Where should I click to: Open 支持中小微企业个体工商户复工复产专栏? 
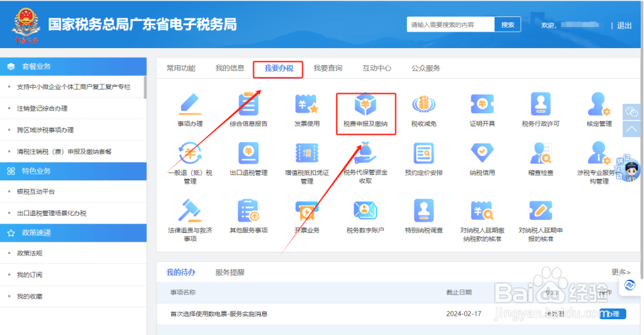(73, 87)
